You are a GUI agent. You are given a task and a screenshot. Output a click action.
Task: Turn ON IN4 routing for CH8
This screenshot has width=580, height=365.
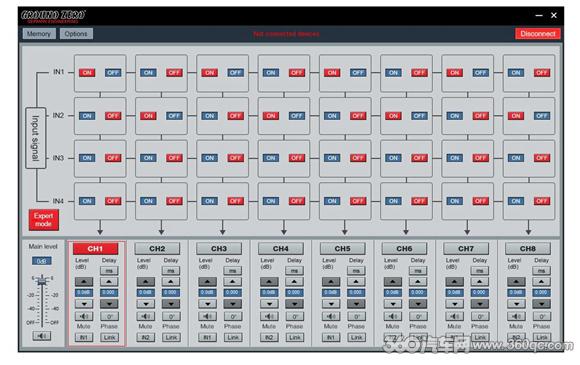pyautogui.click(x=516, y=201)
